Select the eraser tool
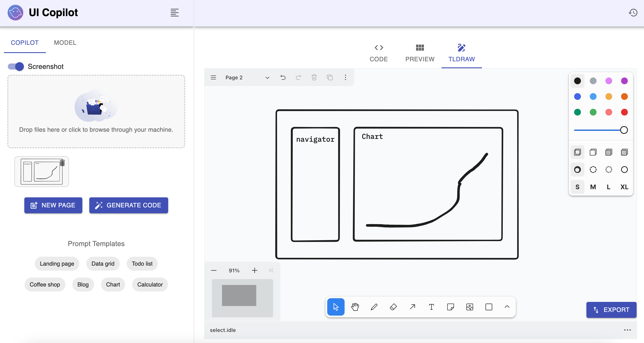644x343 pixels. coord(393,307)
